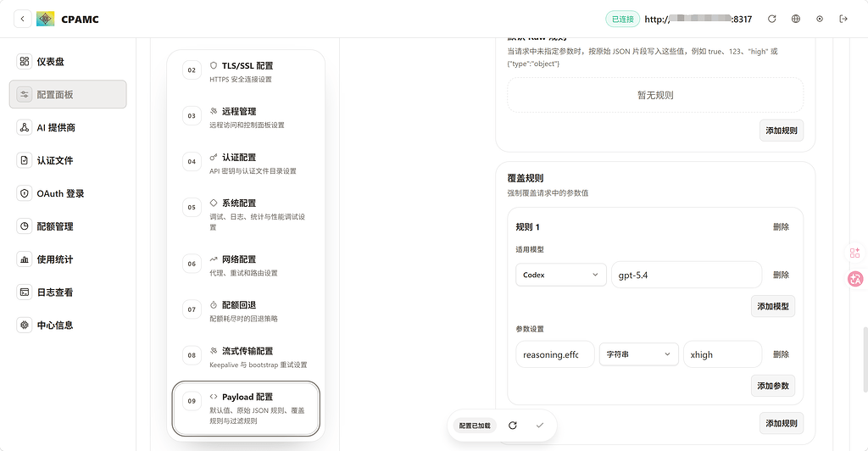Click 添加规则 at bottom of 覆盖规则
The height and width of the screenshot is (451, 868).
point(781,423)
